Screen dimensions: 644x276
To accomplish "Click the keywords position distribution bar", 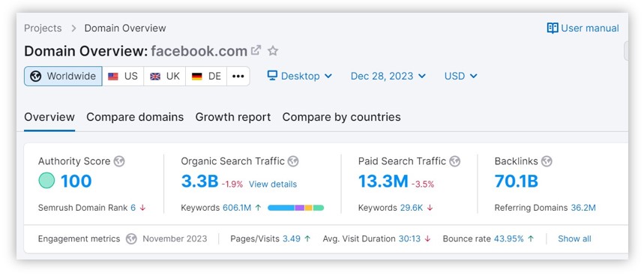I will 295,208.
